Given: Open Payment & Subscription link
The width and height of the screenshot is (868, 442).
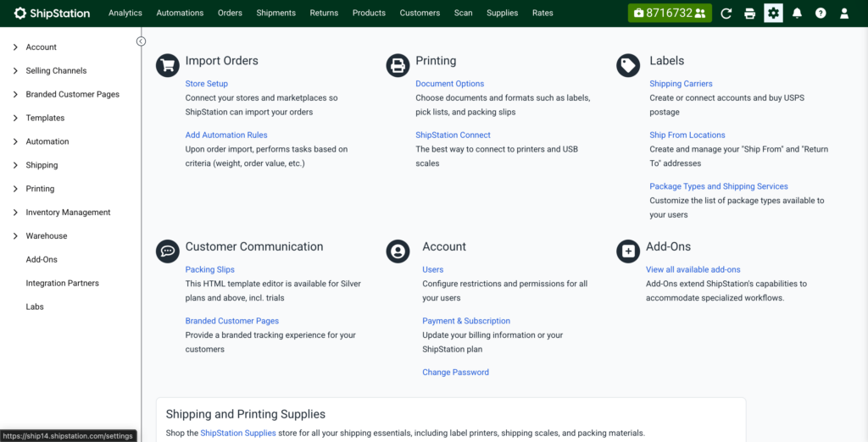Looking at the screenshot, I should tap(466, 321).
